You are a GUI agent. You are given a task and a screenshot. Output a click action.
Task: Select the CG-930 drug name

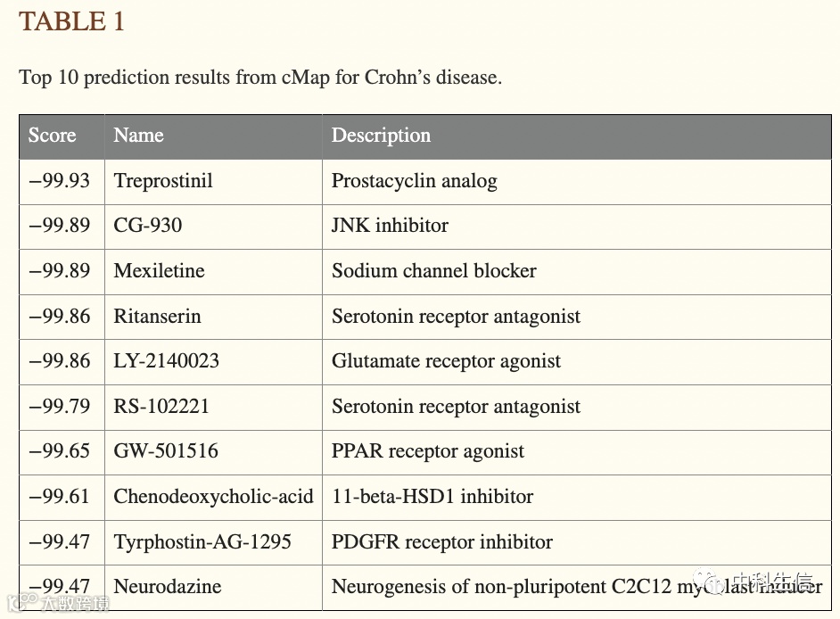(148, 226)
